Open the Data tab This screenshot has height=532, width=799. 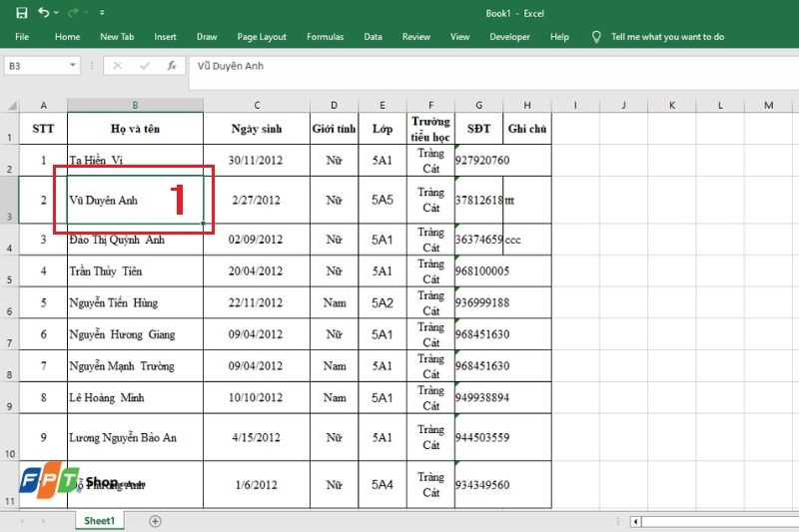point(373,37)
